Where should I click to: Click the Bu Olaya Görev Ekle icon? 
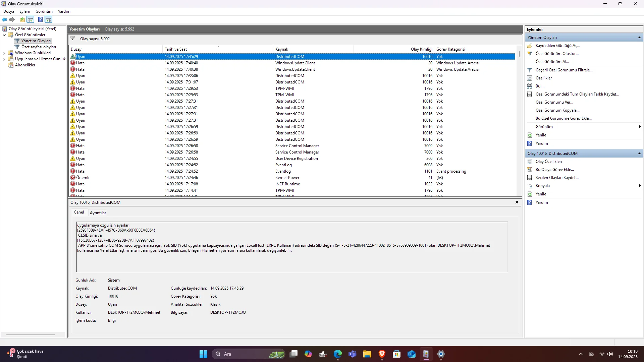pos(530,170)
